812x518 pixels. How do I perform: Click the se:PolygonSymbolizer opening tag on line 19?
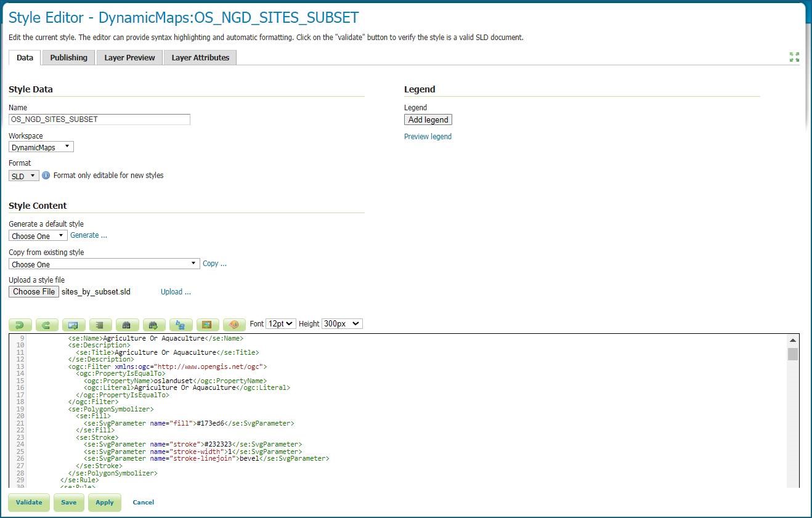110,410
